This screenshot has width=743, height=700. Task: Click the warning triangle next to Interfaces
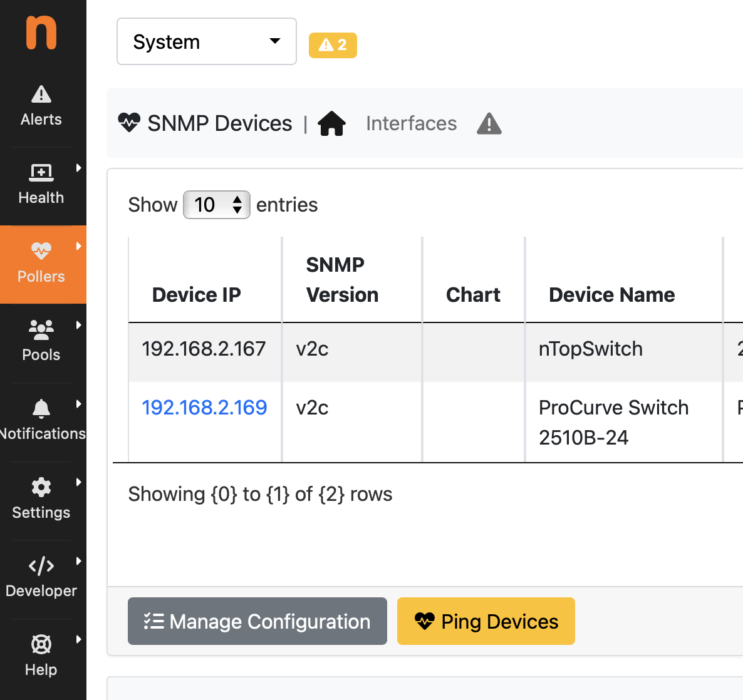point(489,124)
